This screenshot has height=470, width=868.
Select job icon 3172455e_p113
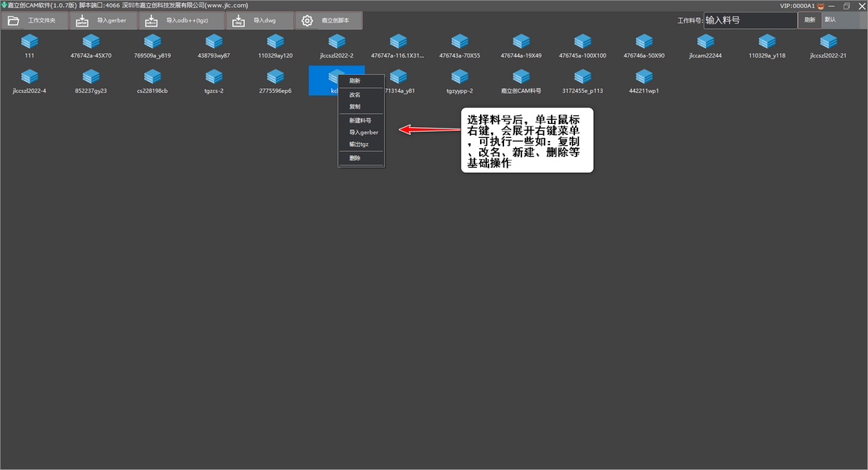(x=582, y=81)
